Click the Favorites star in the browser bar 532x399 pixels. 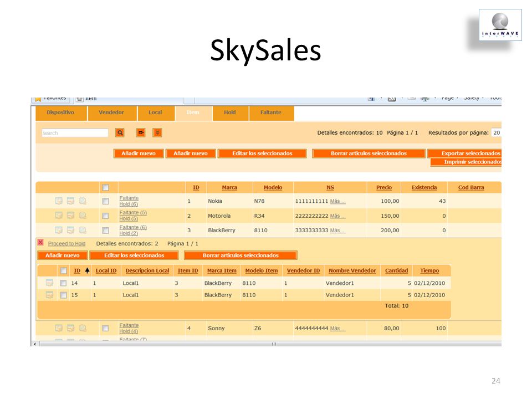pyautogui.click(x=38, y=99)
